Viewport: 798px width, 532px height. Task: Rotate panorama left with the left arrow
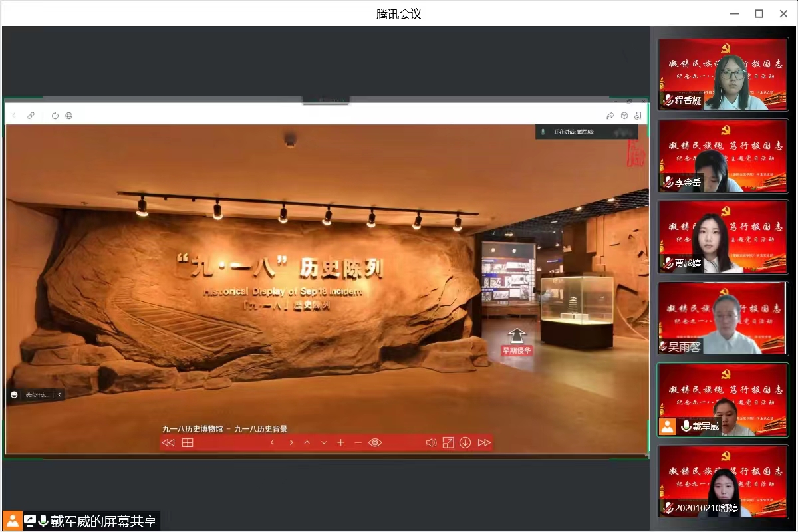272,442
